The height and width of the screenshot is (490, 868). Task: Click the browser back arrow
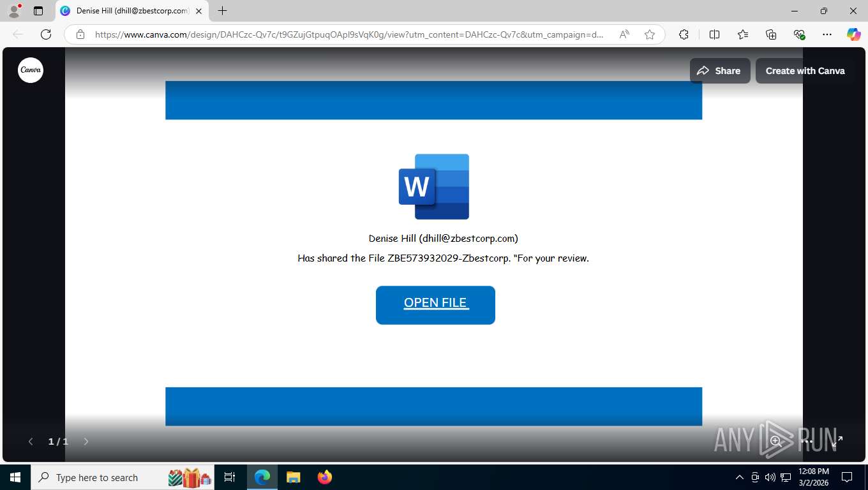[x=18, y=34]
